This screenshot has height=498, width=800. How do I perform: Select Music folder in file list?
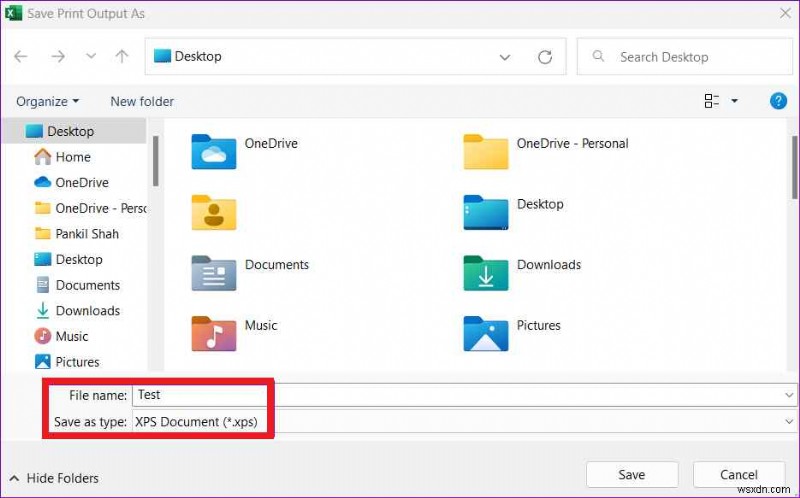point(234,334)
